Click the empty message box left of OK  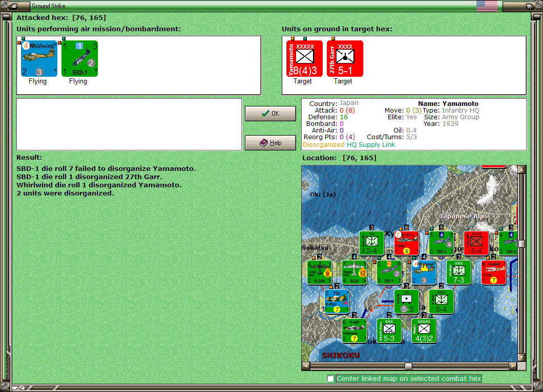[129, 124]
